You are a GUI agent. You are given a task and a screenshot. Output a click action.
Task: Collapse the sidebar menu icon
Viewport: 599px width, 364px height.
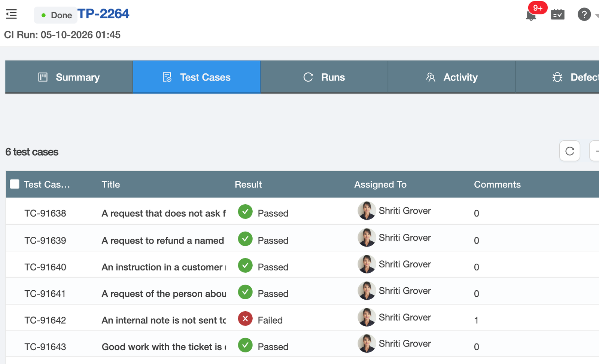pyautogui.click(x=11, y=14)
